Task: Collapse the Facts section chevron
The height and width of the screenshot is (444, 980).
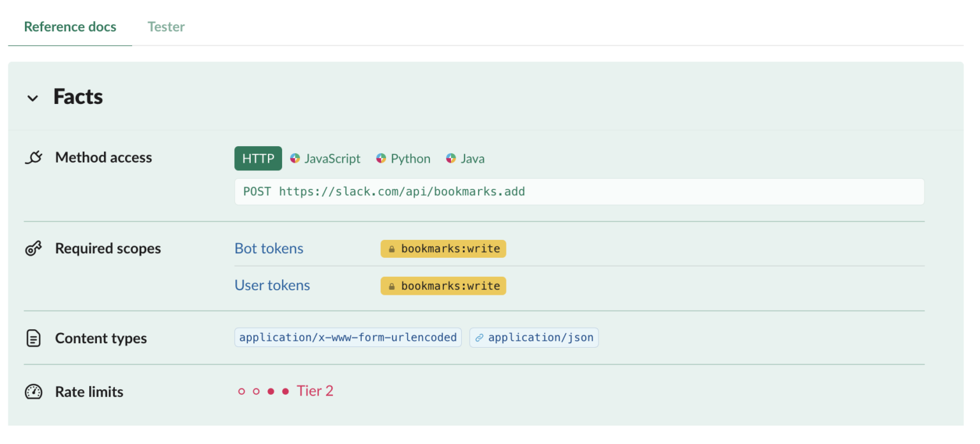Action: click(33, 98)
